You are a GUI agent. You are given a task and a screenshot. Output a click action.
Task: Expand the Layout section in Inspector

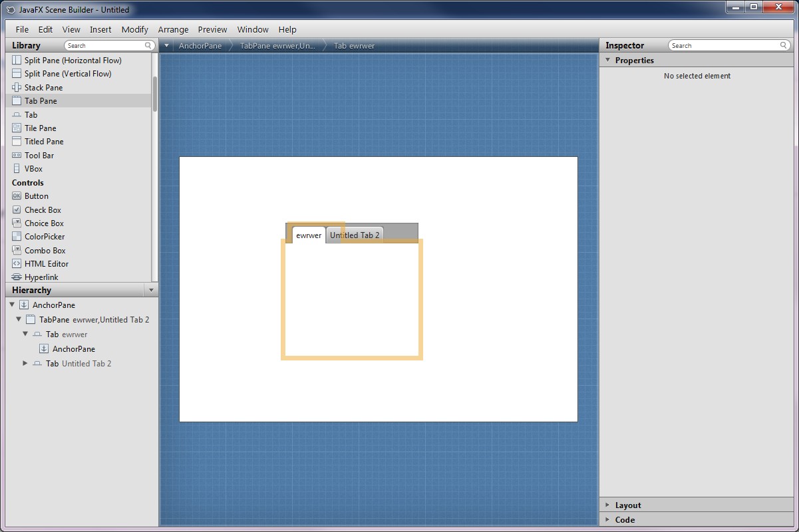(627, 505)
